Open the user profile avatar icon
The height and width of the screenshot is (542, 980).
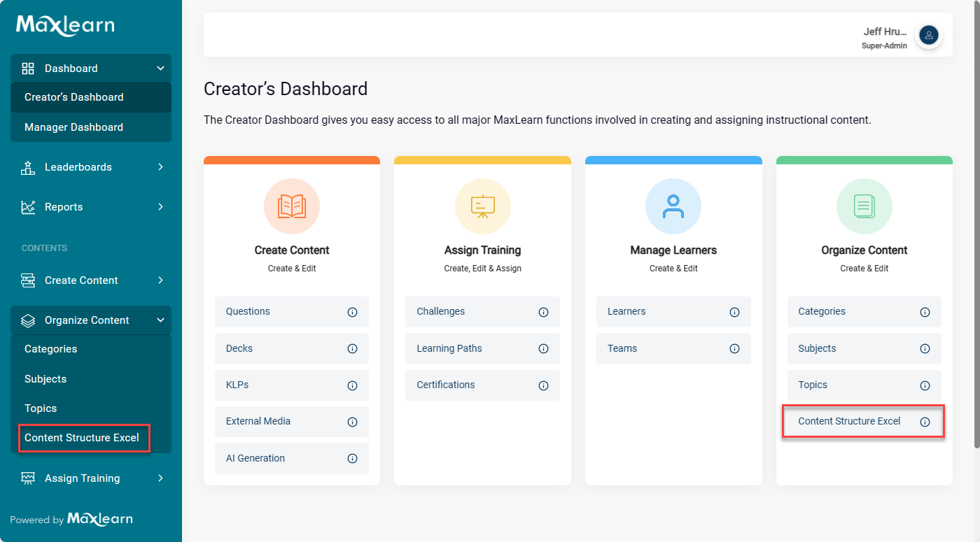[x=929, y=35]
